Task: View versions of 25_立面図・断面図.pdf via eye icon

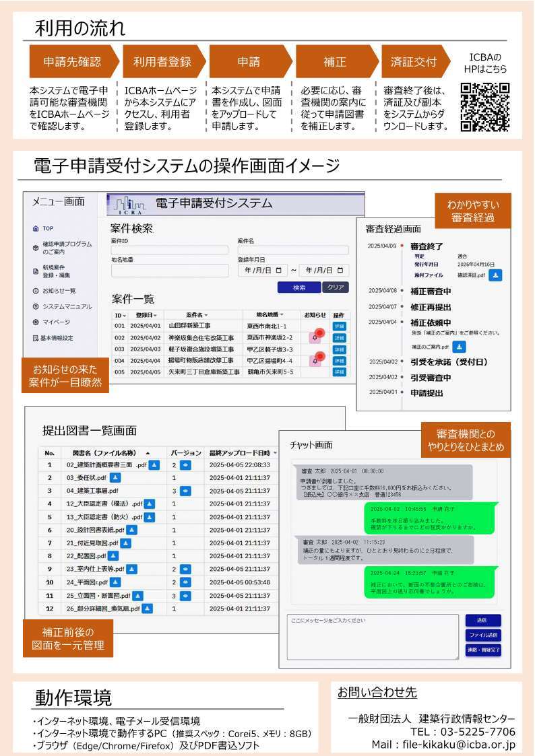Action: 186,596
